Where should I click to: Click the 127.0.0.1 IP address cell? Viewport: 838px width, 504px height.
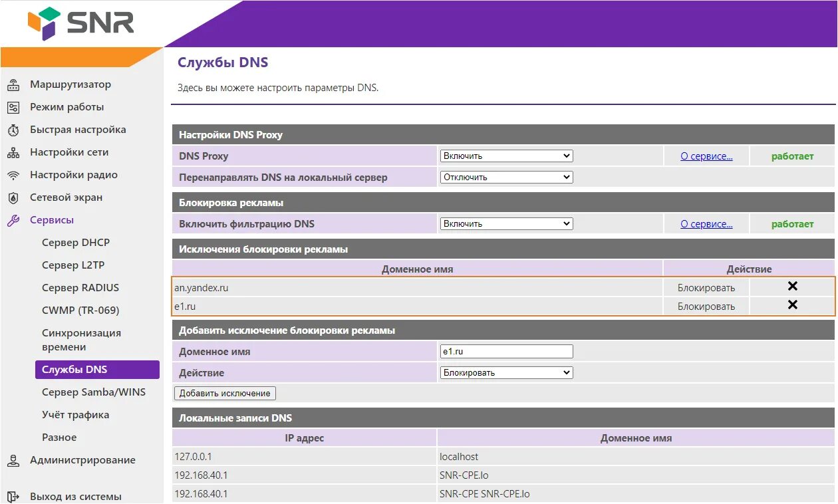coord(304,457)
